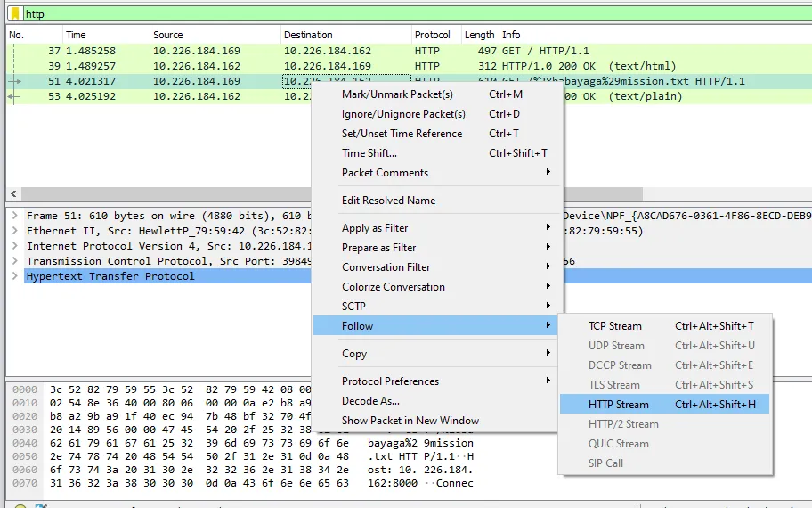Image resolution: width=812 pixels, height=508 pixels.
Task: Sort by the Info column header
Action: 655,35
